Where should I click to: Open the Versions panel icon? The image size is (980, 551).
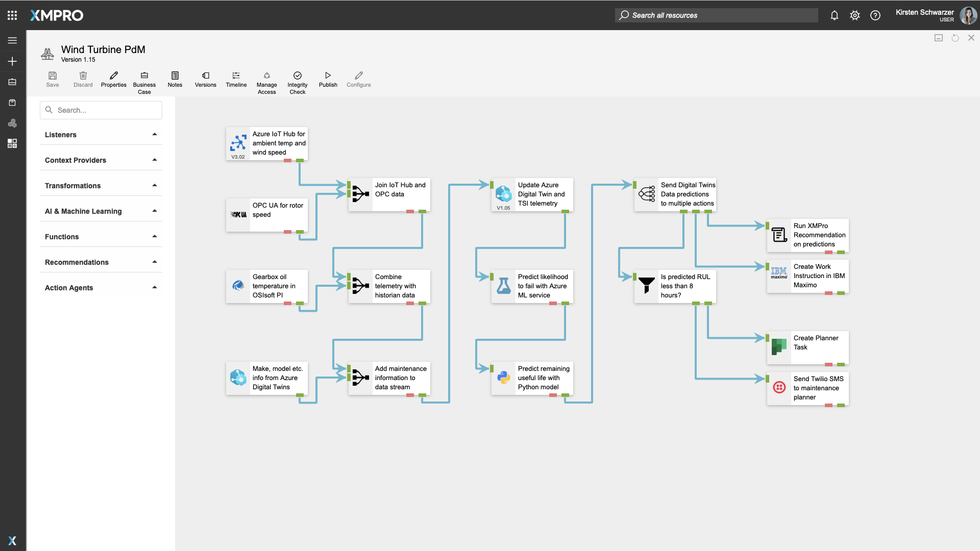tap(206, 76)
